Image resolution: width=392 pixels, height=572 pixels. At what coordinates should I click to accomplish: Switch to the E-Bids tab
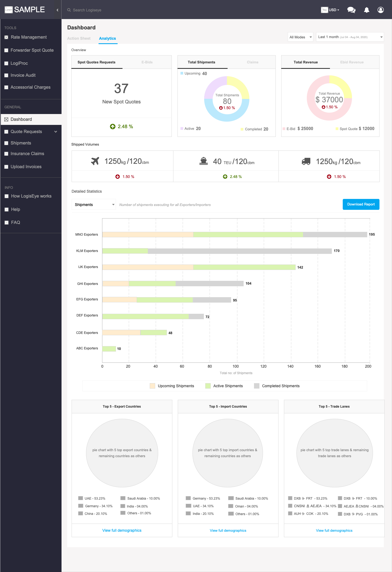coord(147,62)
